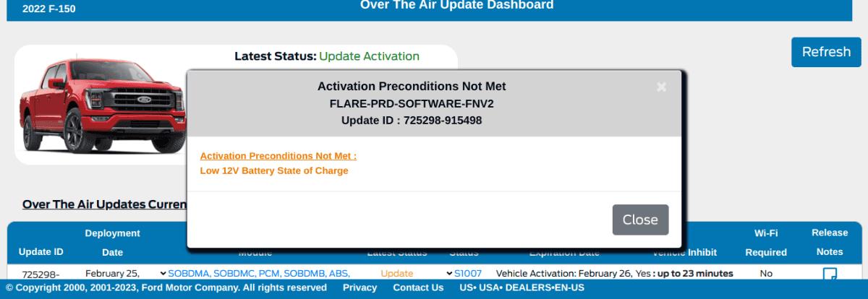Expand the module list chevron
This screenshot has height=299, width=868.
click(163, 274)
